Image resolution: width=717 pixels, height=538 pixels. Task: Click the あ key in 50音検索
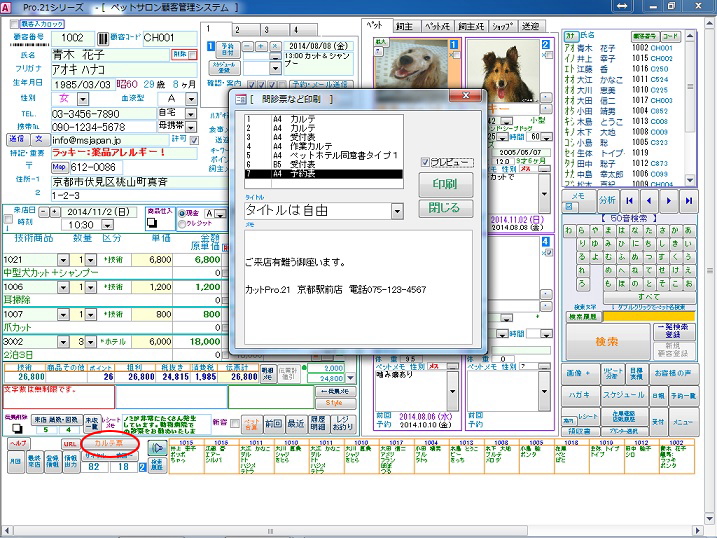point(688,231)
